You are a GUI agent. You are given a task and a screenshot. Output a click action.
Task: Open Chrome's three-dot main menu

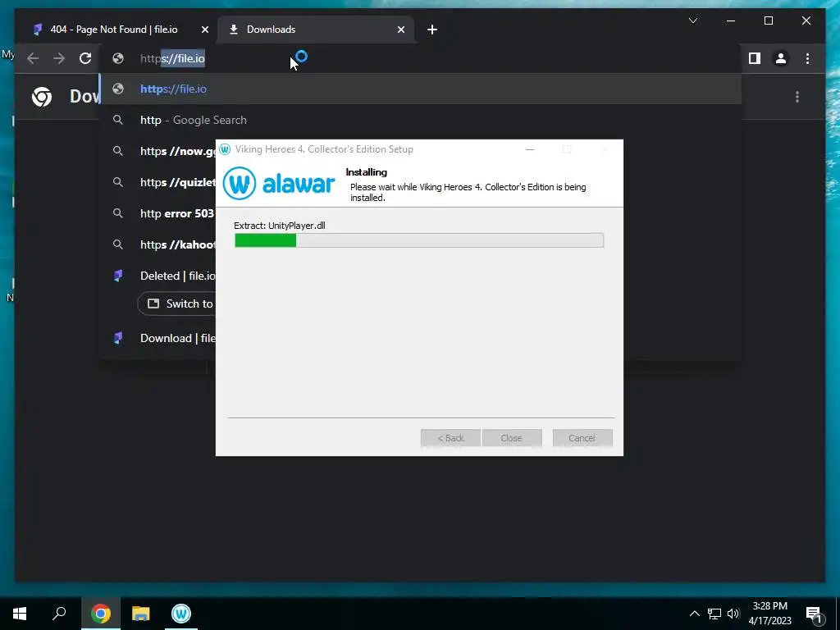[807, 58]
